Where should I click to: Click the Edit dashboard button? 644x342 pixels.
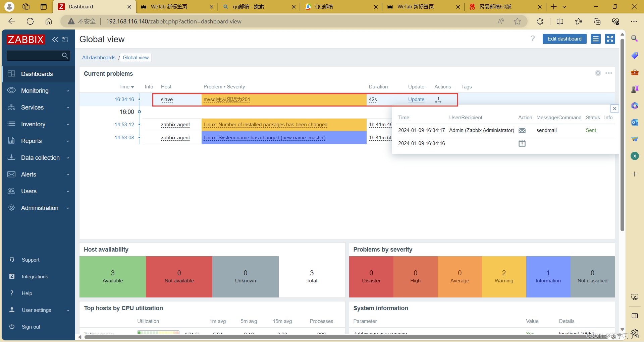point(565,39)
